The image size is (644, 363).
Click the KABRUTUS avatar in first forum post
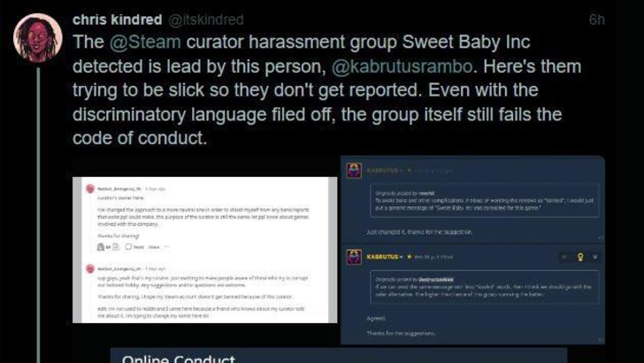(354, 171)
